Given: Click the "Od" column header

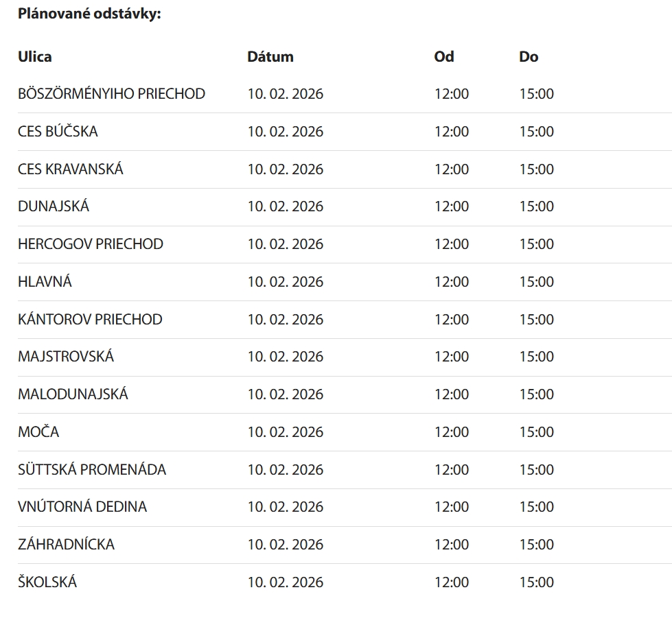Looking at the screenshot, I should click(x=444, y=57).
